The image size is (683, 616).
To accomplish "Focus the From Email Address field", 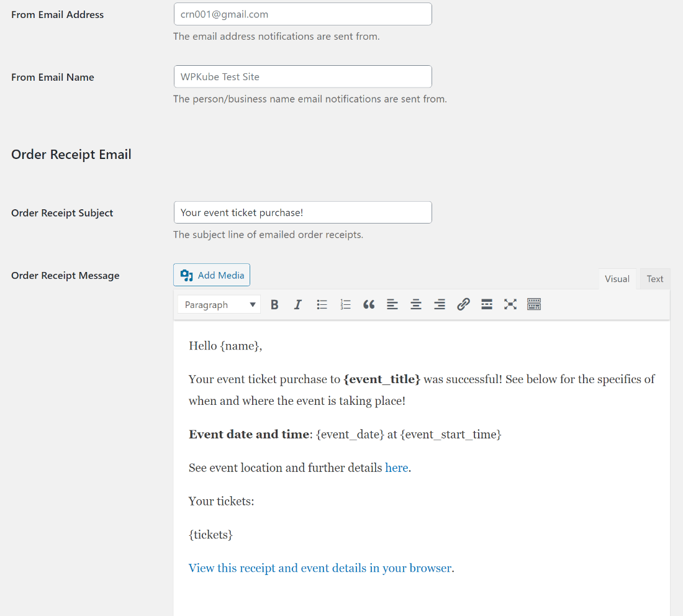I will coord(303,14).
